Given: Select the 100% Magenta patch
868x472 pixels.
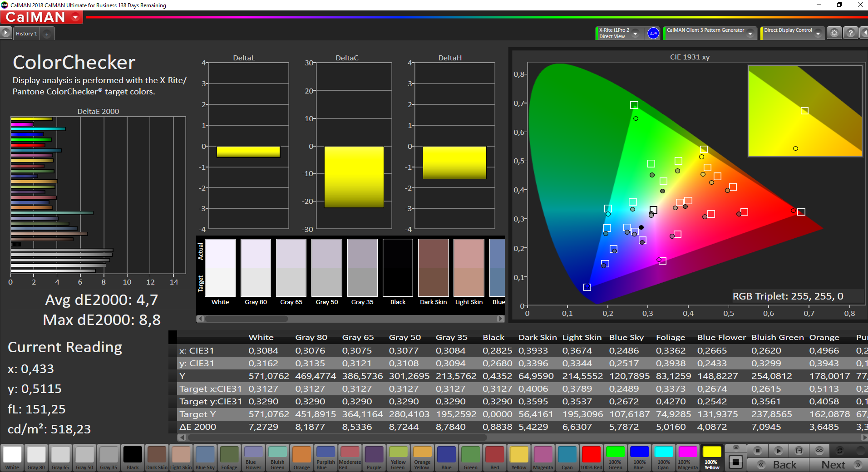Looking at the screenshot, I should click(688, 458).
